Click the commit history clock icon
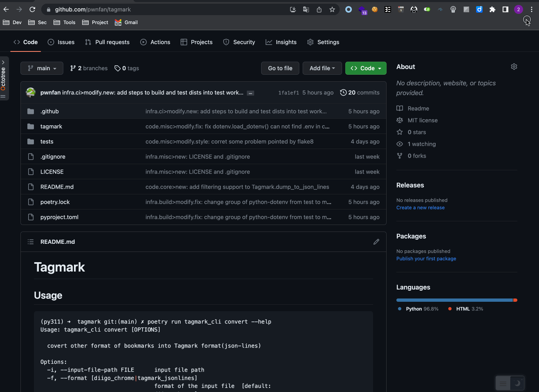 point(343,92)
